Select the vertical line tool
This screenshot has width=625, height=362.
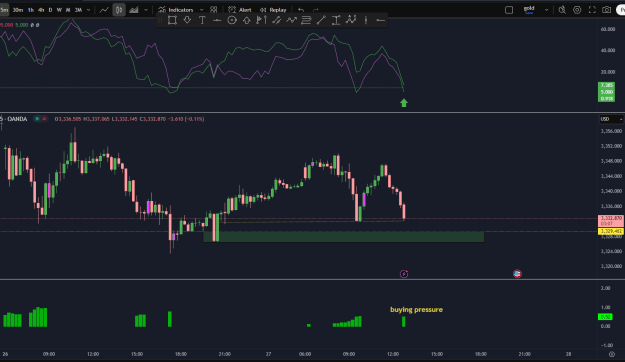click(x=366, y=20)
